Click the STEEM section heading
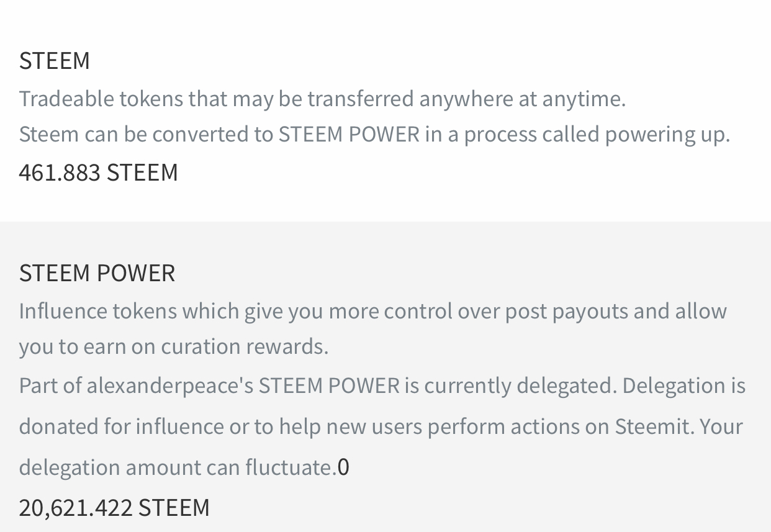 pos(55,61)
